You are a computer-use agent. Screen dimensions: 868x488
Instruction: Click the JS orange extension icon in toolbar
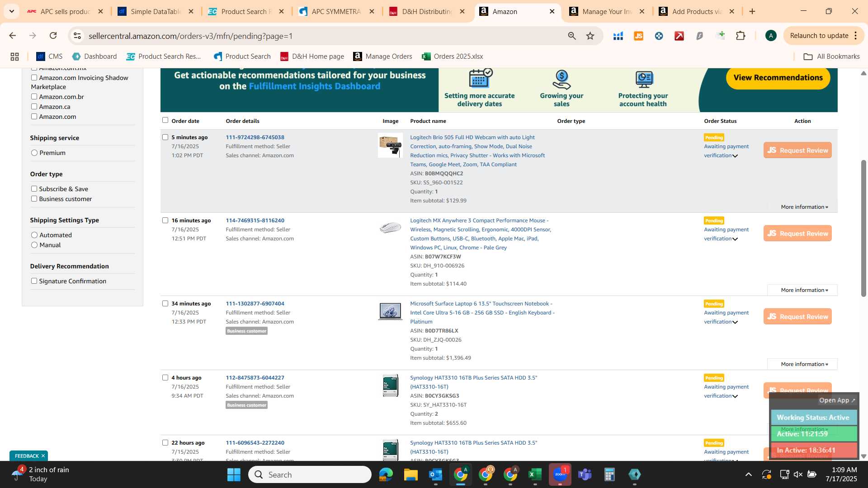[638, 36]
